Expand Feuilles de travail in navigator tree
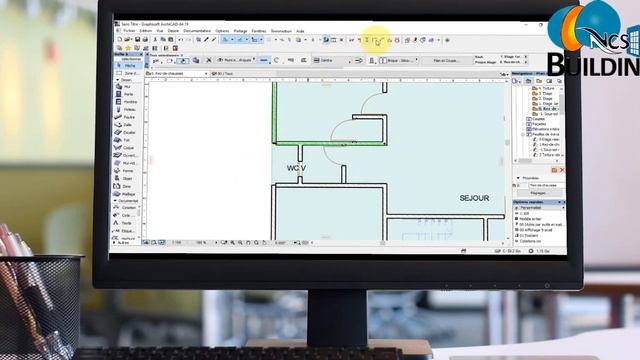Image resolution: width=640 pixels, height=360 pixels. pos(522,134)
